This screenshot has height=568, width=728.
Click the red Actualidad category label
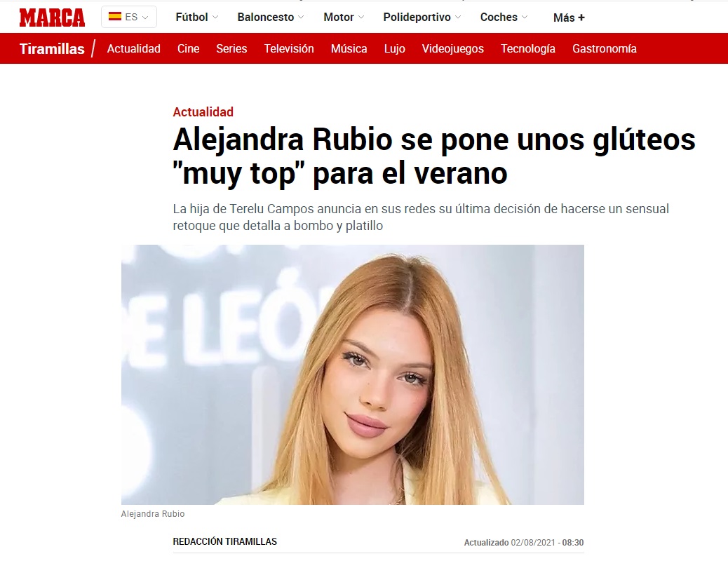(x=203, y=111)
